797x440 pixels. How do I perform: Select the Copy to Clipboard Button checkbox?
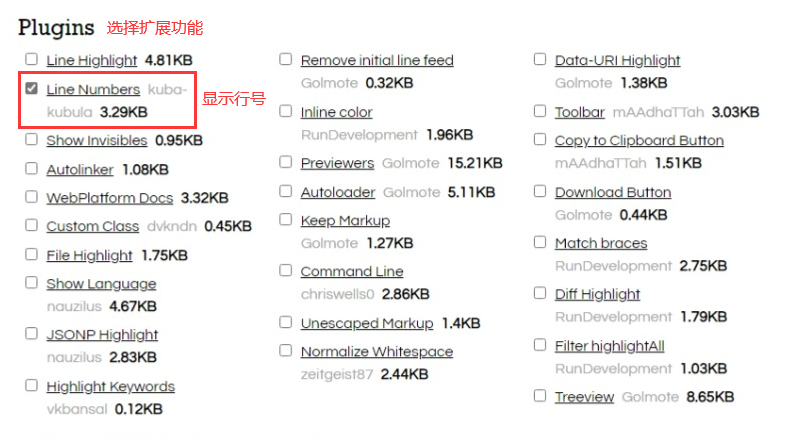coord(541,140)
